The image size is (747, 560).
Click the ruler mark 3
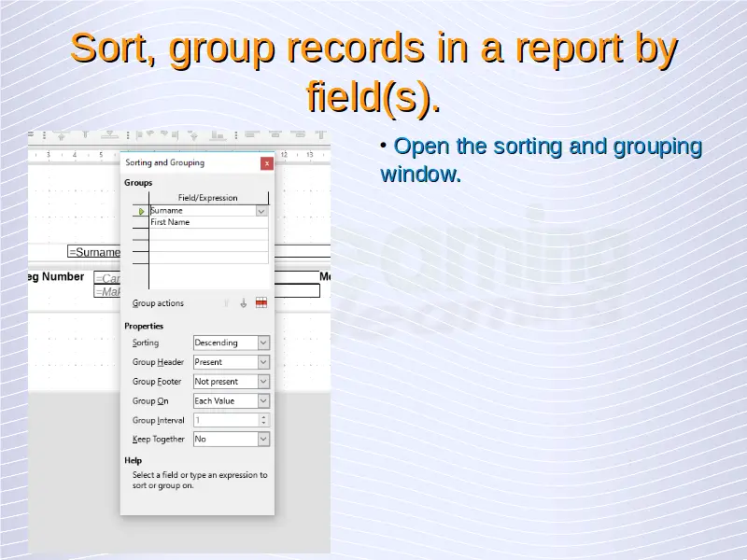tap(49, 155)
